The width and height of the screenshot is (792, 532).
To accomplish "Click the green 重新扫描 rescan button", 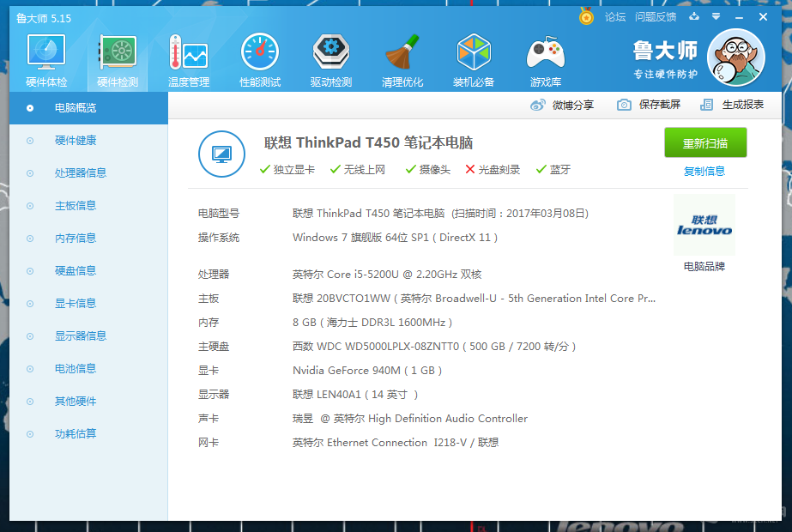I will pyautogui.click(x=705, y=142).
